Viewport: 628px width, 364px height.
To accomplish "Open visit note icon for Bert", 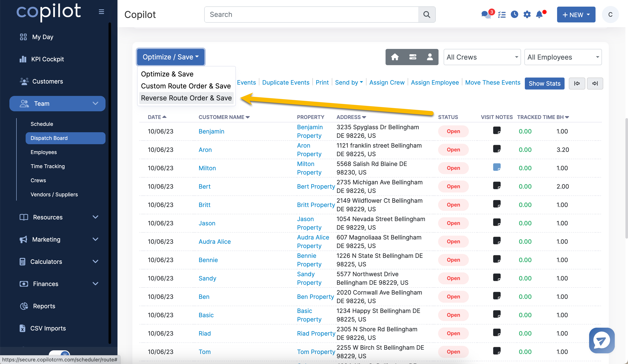I will pyautogui.click(x=497, y=186).
